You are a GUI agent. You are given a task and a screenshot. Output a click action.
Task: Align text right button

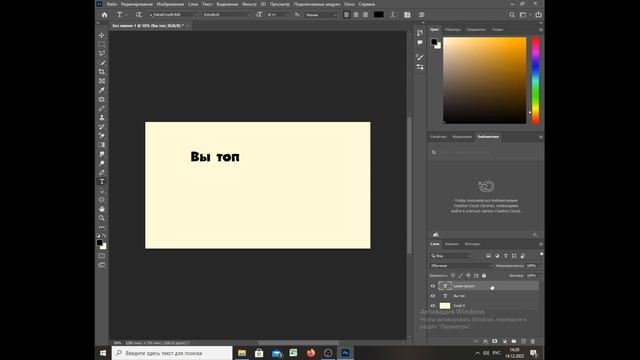tap(365, 15)
